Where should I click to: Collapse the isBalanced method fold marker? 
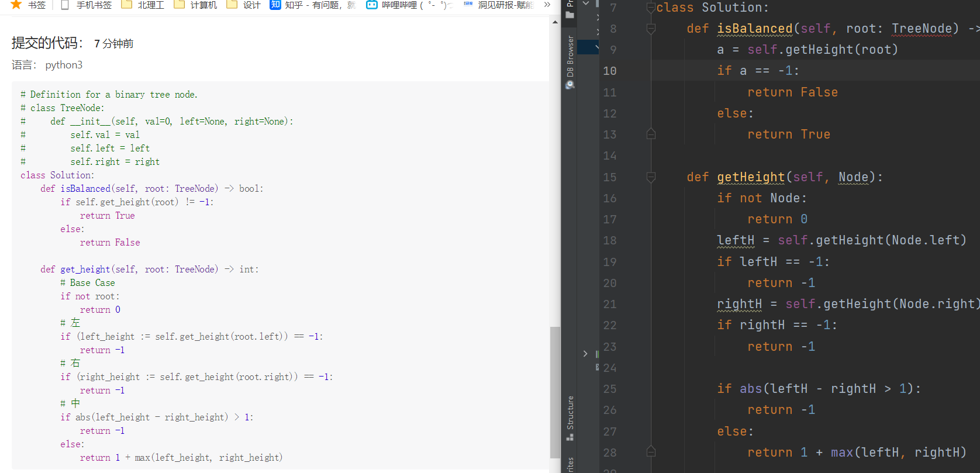pyautogui.click(x=651, y=29)
